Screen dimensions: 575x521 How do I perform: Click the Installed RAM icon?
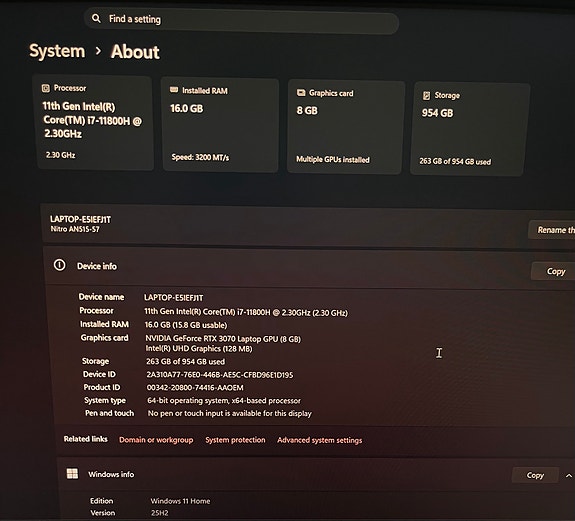(174, 90)
